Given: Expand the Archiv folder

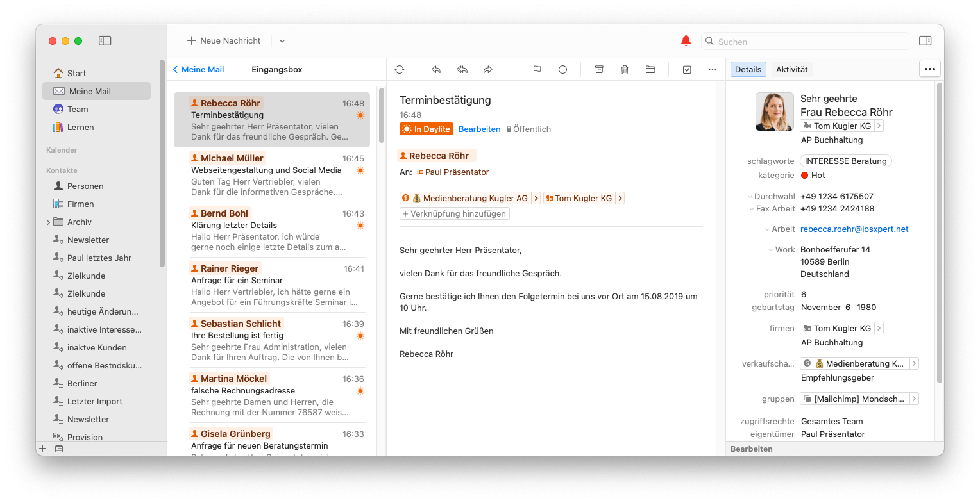Looking at the screenshot, I should tap(48, 222).
